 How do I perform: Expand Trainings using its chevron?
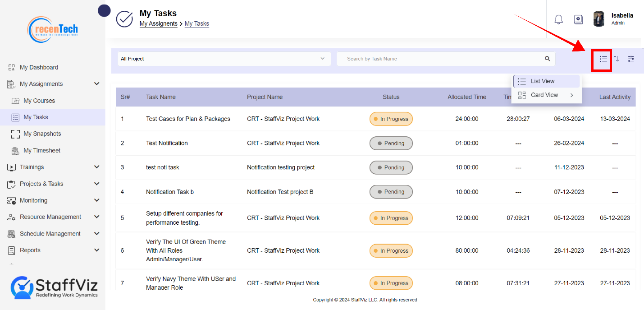96,167
